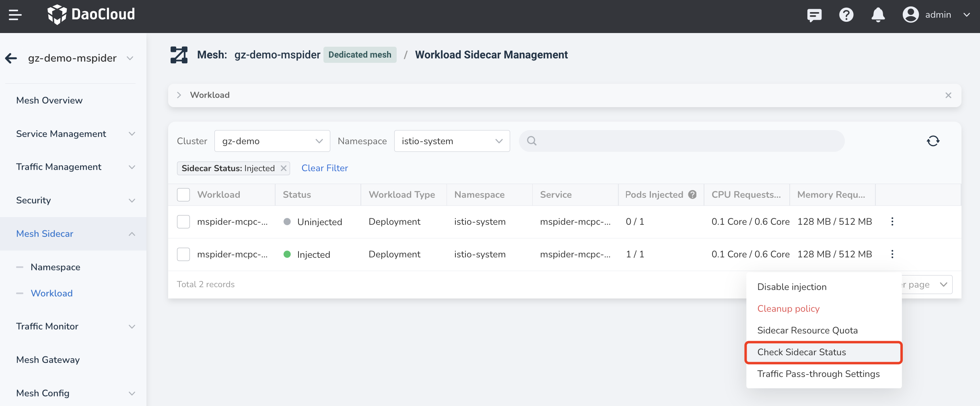Click the Clear Filter link
980x406 pixels.
(325, 168)
